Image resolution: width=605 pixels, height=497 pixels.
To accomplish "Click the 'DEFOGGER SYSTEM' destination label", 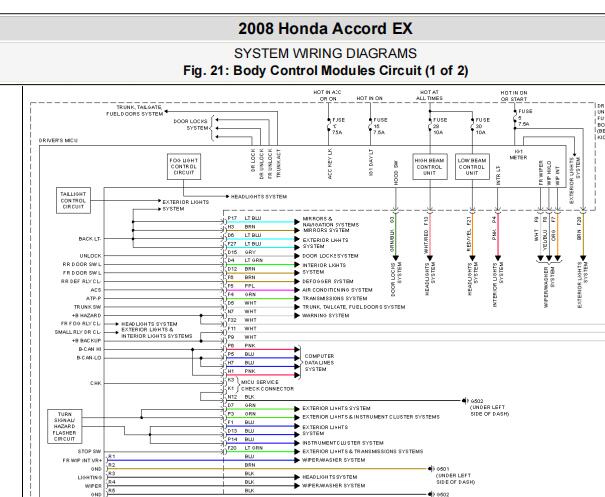I will tap(328, 281).
